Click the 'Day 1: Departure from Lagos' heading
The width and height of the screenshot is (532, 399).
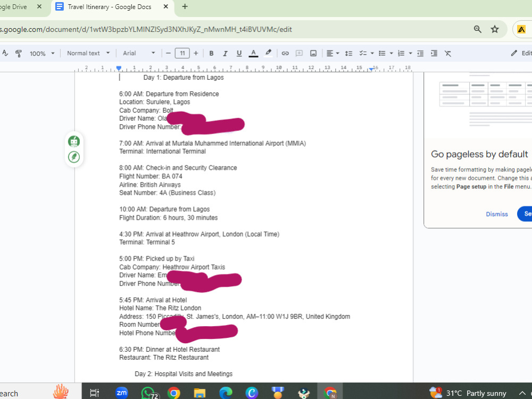184,77
